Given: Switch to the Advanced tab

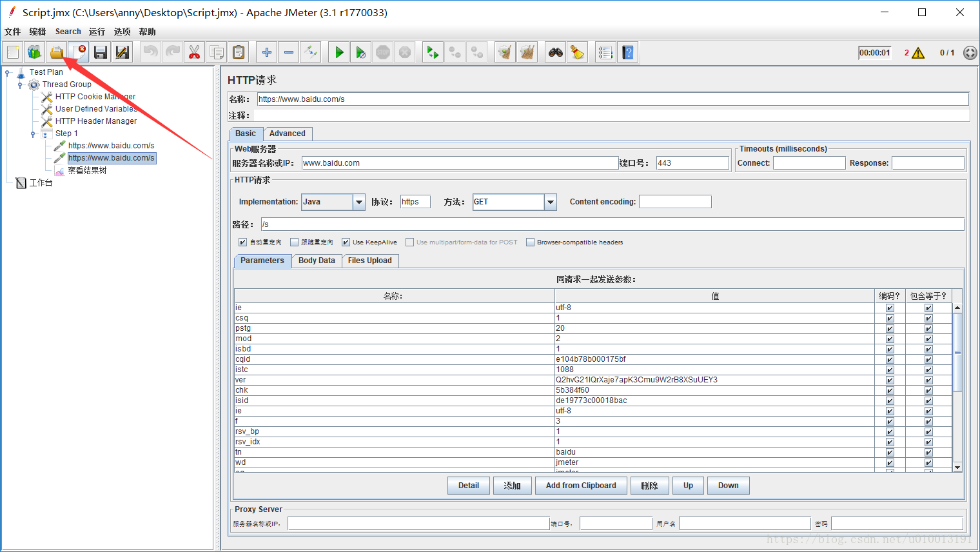Looking at the screenshot, I should tap(288, 133).
